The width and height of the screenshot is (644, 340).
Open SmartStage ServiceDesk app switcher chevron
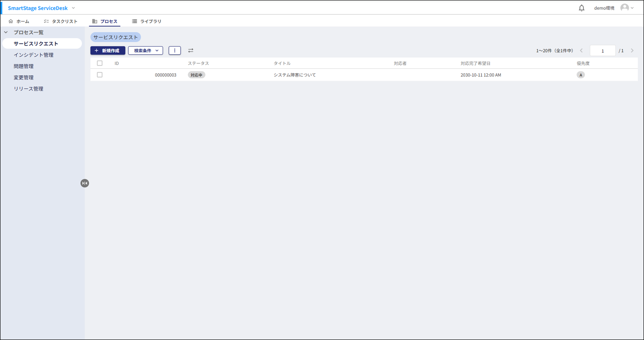tap(73, 8)
